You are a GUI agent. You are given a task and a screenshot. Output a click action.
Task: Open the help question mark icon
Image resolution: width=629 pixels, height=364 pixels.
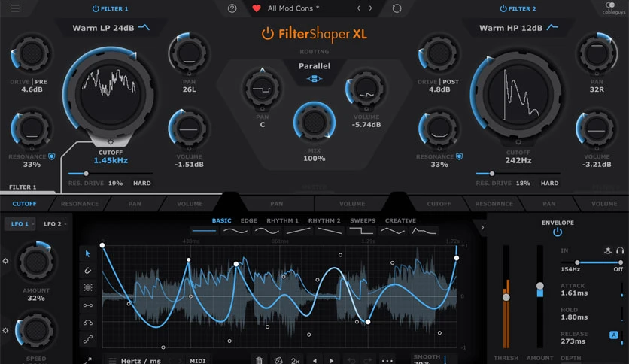tap(232, 8)
